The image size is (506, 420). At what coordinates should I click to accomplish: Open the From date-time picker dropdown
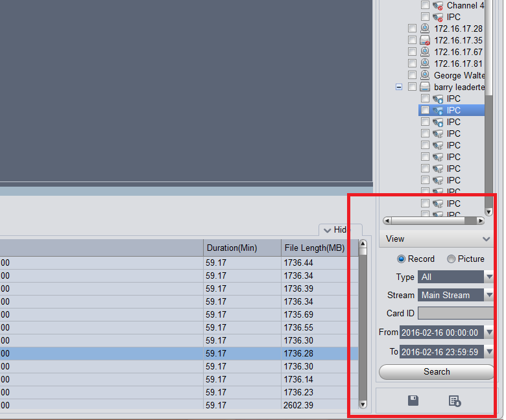tap(489, 332)
